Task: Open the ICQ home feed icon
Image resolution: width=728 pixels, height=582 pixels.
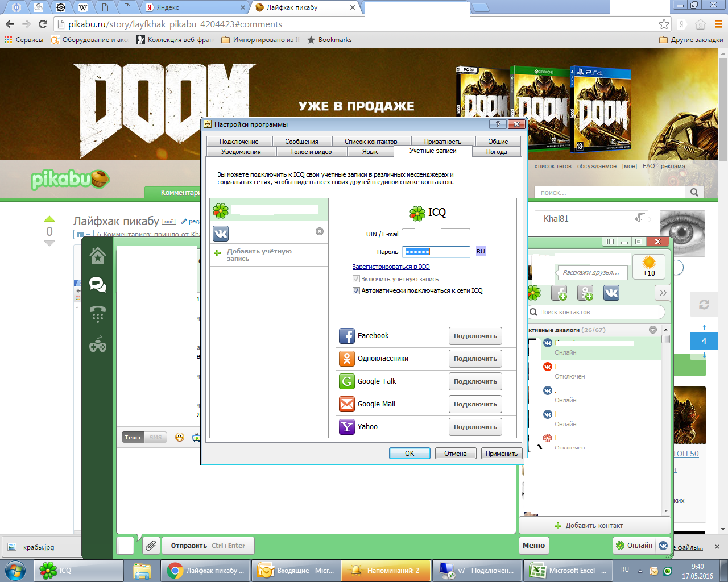Action: pos(98,255)
